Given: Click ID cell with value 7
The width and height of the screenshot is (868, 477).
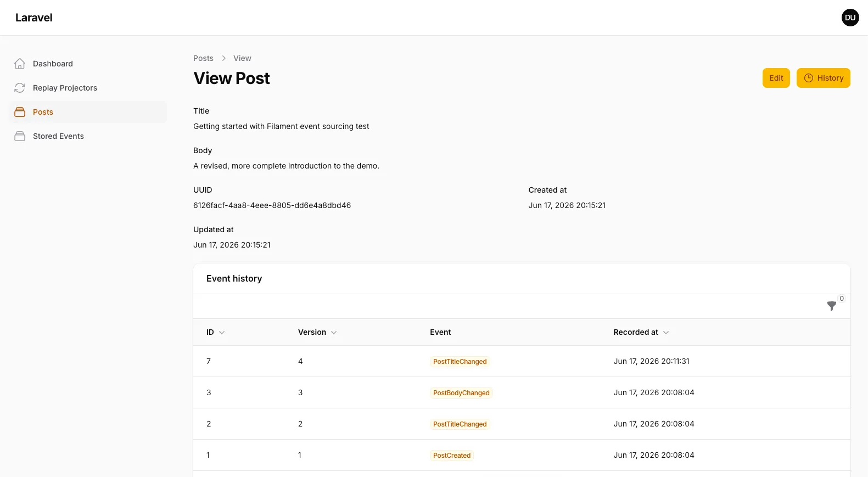Looking at the screenshot, I should (x=209, y=361).
